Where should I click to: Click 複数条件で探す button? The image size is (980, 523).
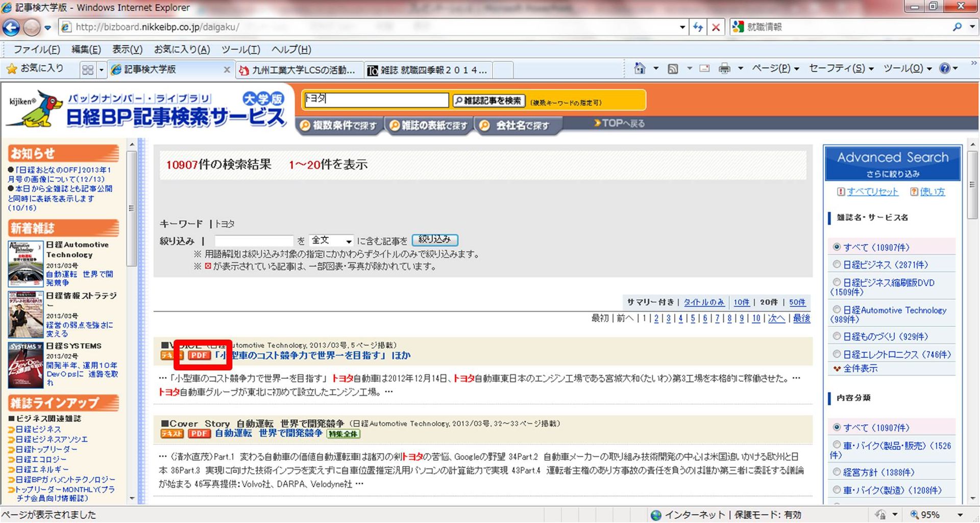point(339,125)
